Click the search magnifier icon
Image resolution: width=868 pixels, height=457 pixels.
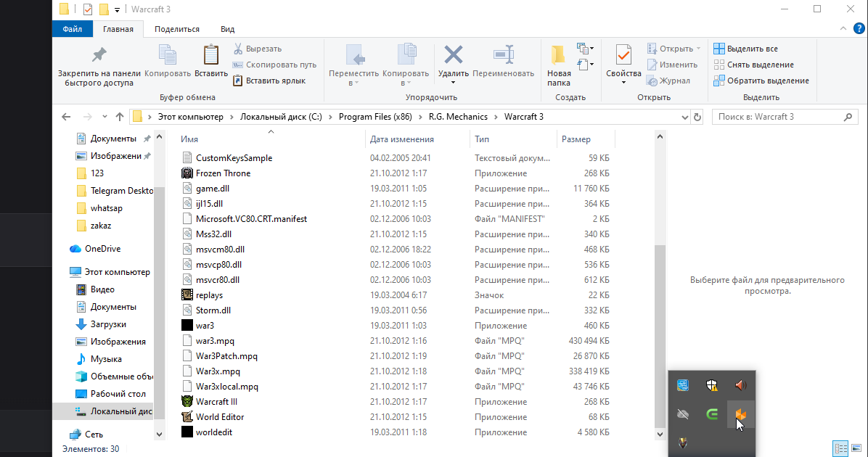[848, 117]
